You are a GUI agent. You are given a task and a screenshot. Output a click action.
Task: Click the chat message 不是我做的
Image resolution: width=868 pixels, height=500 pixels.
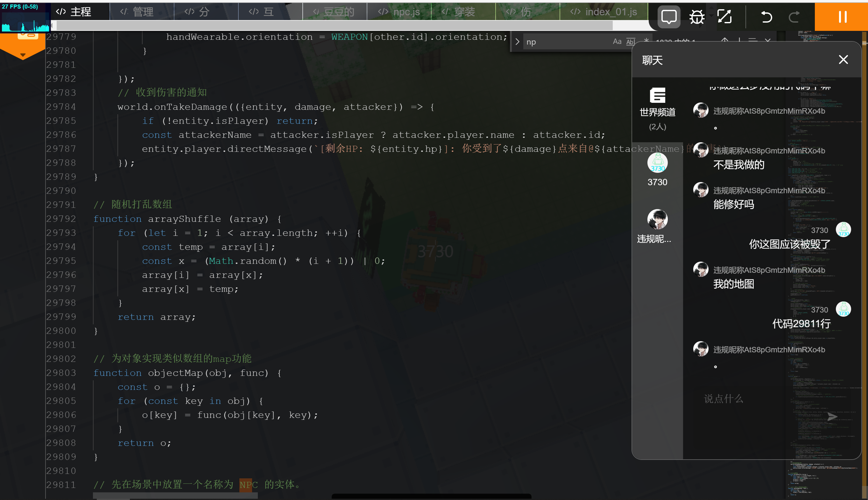738,165
